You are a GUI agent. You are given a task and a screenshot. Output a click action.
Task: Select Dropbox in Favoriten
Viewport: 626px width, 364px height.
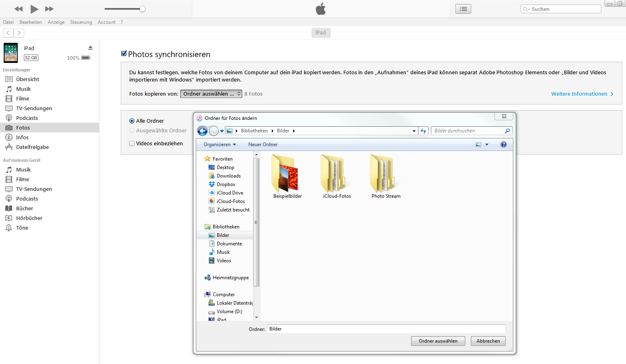click(x=226, y=184)
